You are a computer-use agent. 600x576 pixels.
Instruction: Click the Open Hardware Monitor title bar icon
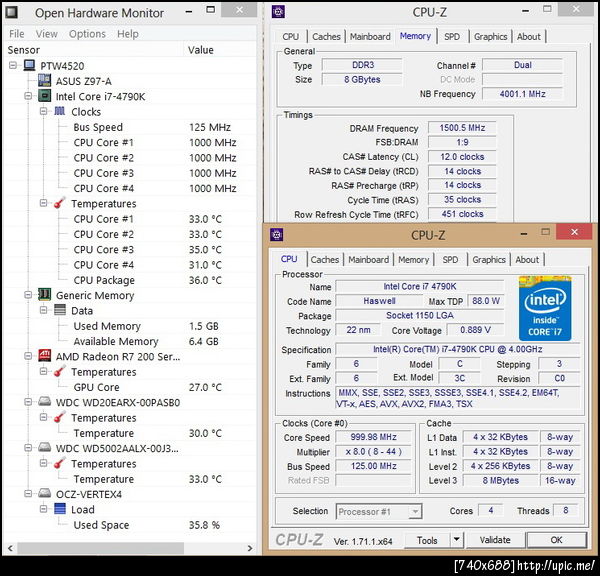(11, 12)
